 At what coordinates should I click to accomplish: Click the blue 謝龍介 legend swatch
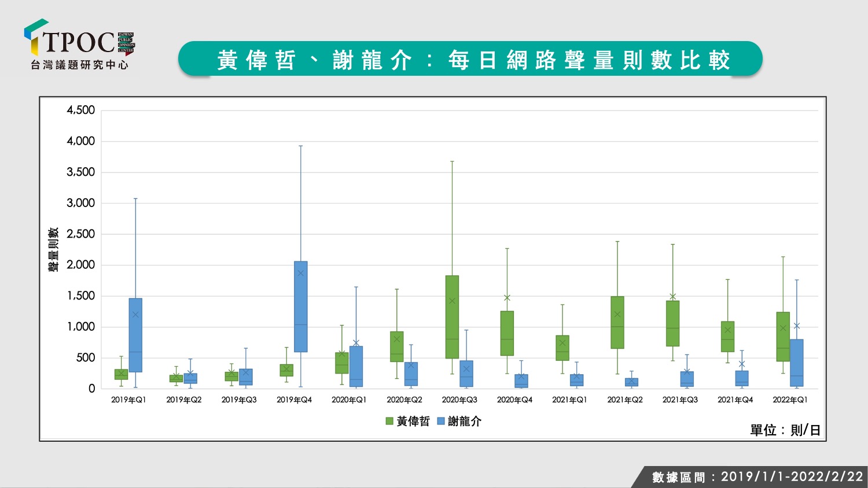pyautogui.click(x=440, y=422)
